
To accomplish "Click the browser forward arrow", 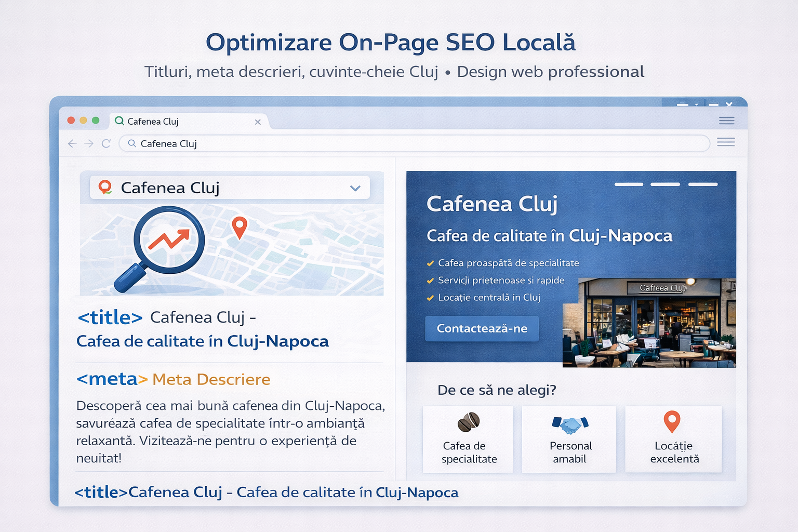I will 89,143.
